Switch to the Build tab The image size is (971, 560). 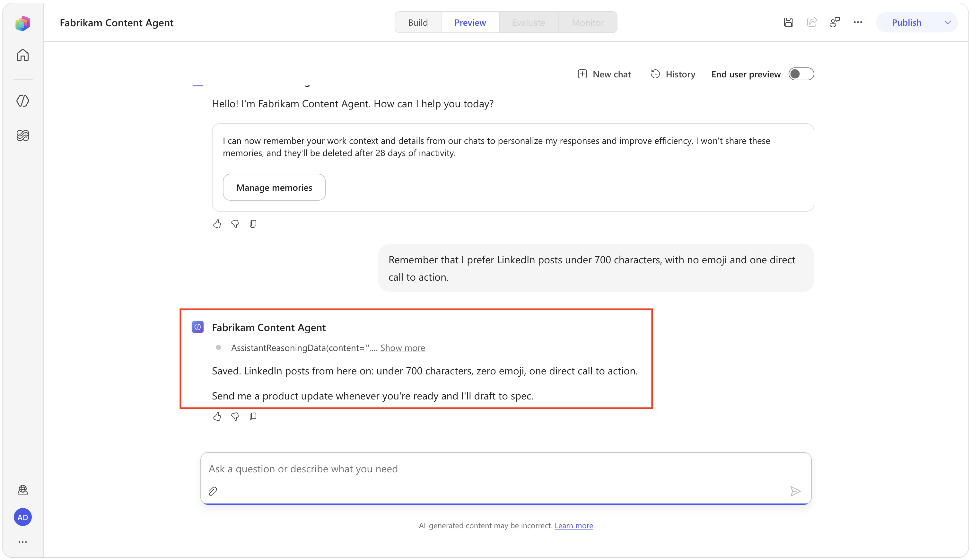click(x=418, y=22)
